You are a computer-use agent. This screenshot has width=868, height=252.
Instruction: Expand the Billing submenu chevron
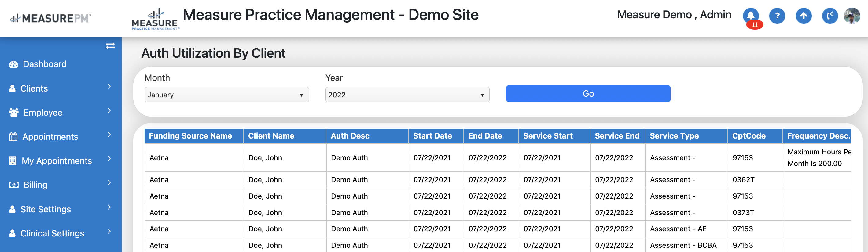[109, 183]
